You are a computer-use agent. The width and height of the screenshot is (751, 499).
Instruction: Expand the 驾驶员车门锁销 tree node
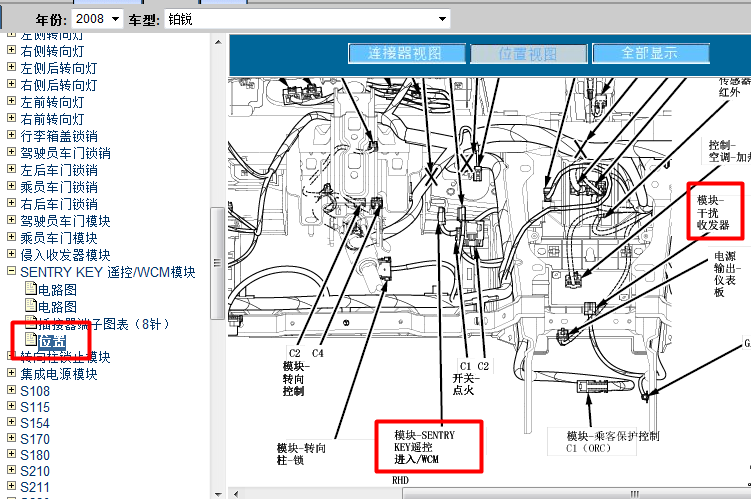pyautogui.click(x=11, y=152)
